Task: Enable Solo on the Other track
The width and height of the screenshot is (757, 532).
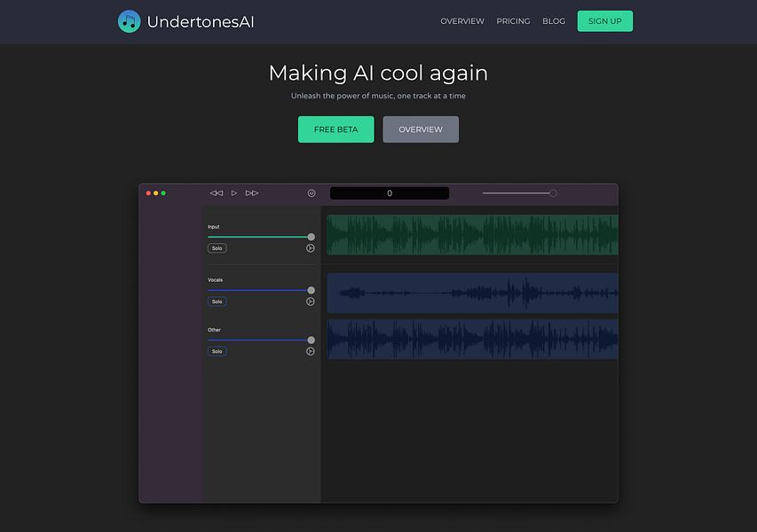Action: coord(217,350)
